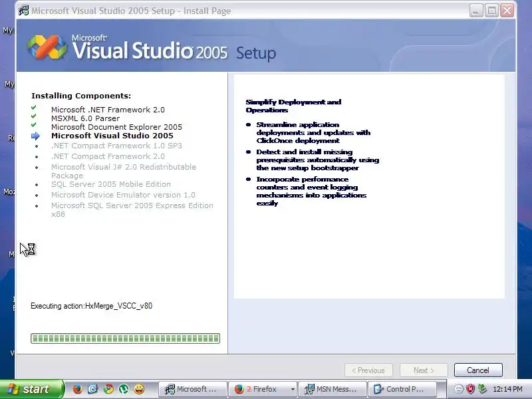Click checkmark beside Microsoft .NET Framework 2.0

[x=34, y=108]
